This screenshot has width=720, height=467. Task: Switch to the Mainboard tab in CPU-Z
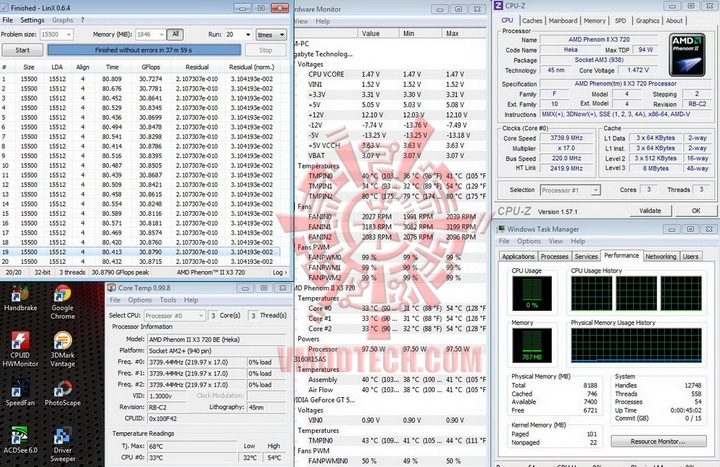click(x=563, y=21)
